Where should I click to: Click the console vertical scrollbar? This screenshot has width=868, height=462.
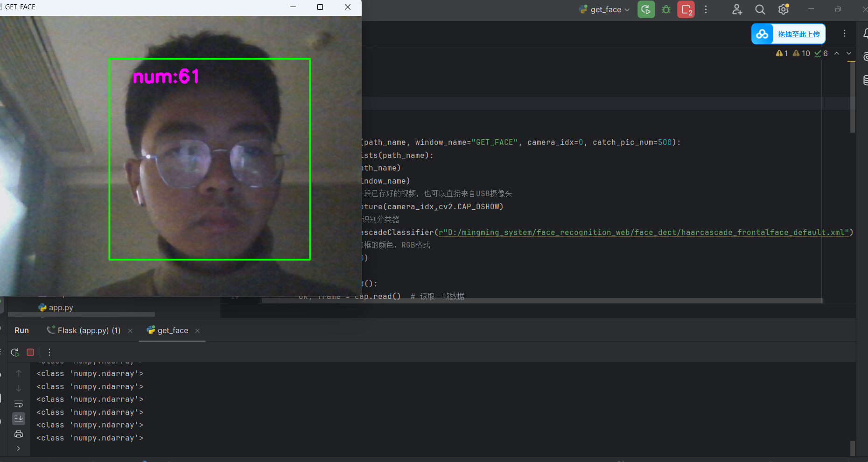point(853,448)
